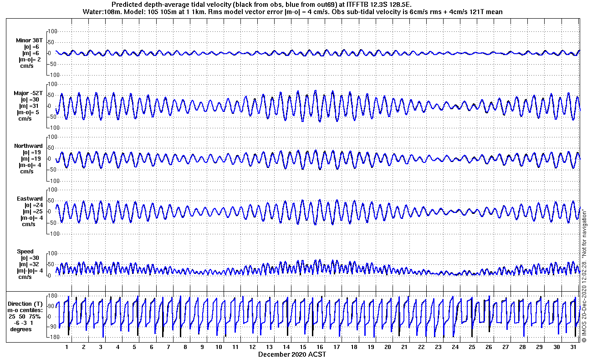Click day '20' on the date axis
Screen dimensions: 592x364
click(x=388, y=347)
